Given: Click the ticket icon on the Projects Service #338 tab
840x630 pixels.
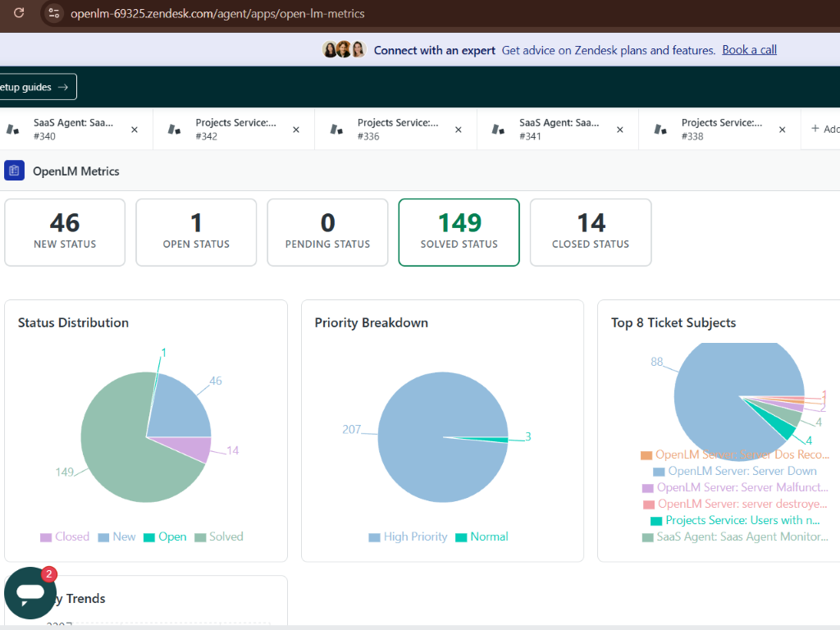Looking at the screenshot, I should click(x=661, y=128).
